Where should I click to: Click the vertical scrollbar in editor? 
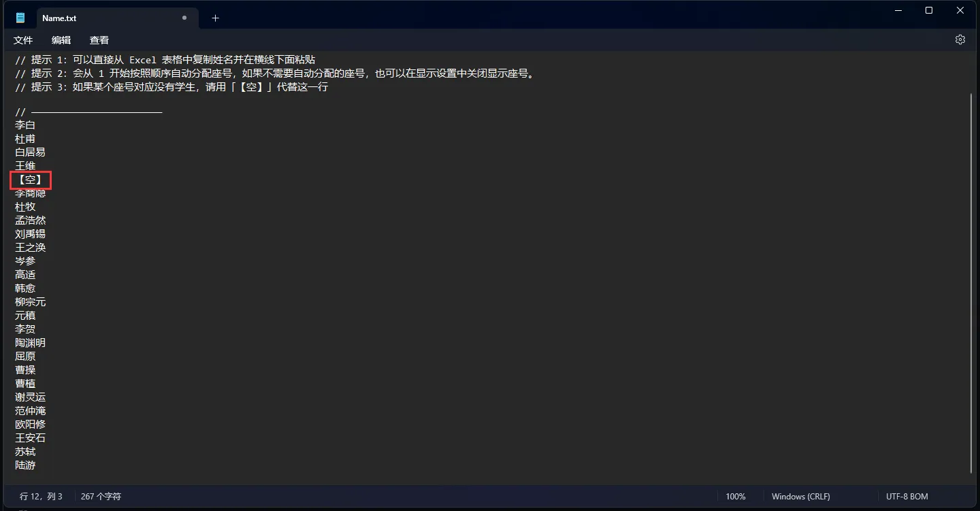click(972, 283)
